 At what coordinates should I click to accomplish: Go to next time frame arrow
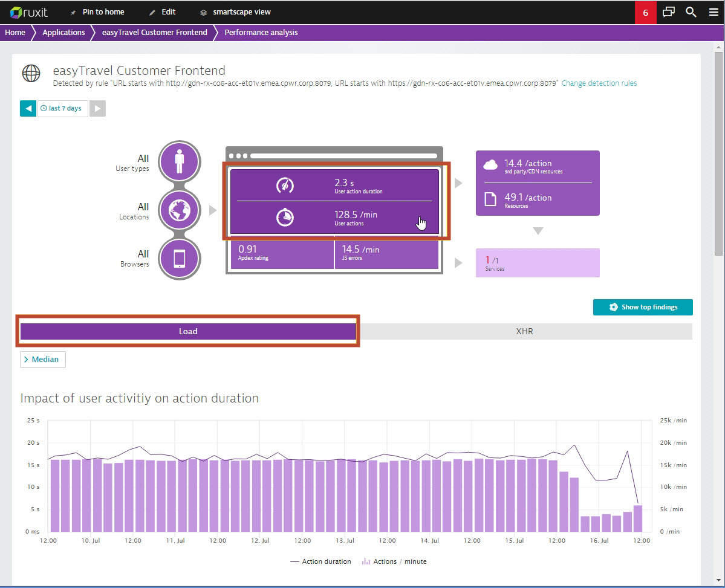[97, 108]
